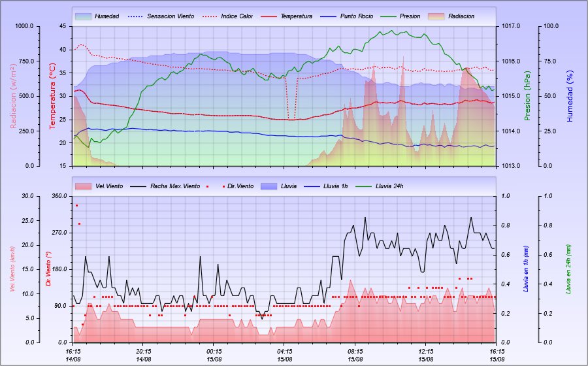Click the '00:15 15/08' time axis label
The height and width of the screenshot is (366, 588).
click(x=214, y=356)
